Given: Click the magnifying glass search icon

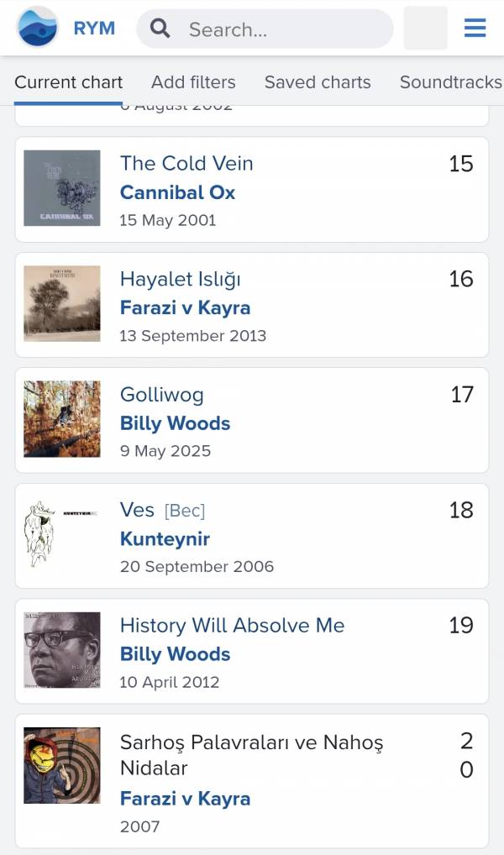Looking at the screenshot, I should [x=160, y=29].
